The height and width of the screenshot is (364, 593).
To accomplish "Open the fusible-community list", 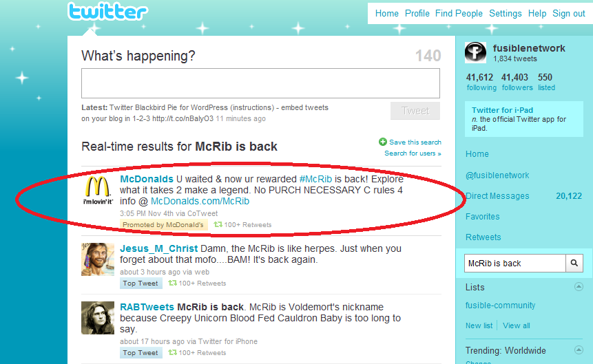I will pos(500,306).
